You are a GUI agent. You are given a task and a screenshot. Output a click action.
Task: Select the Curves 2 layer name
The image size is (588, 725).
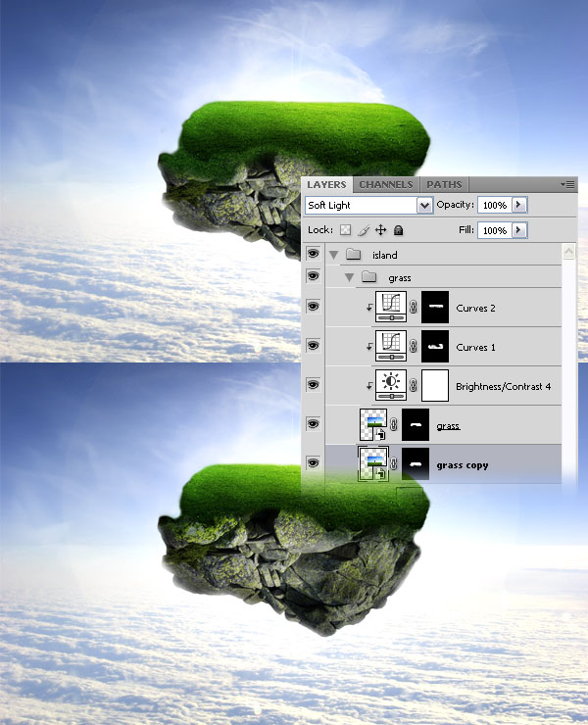point(475,308)
